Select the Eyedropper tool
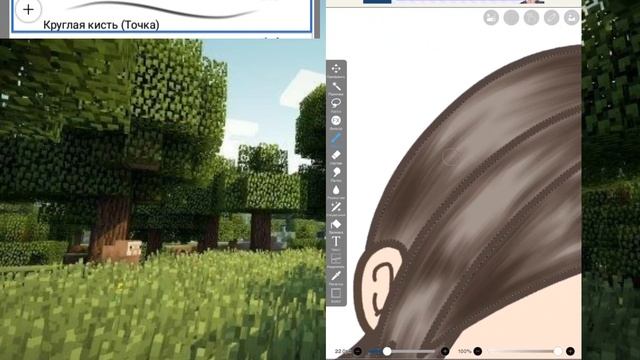The image size is (640, 360). (x=336, y=276)
